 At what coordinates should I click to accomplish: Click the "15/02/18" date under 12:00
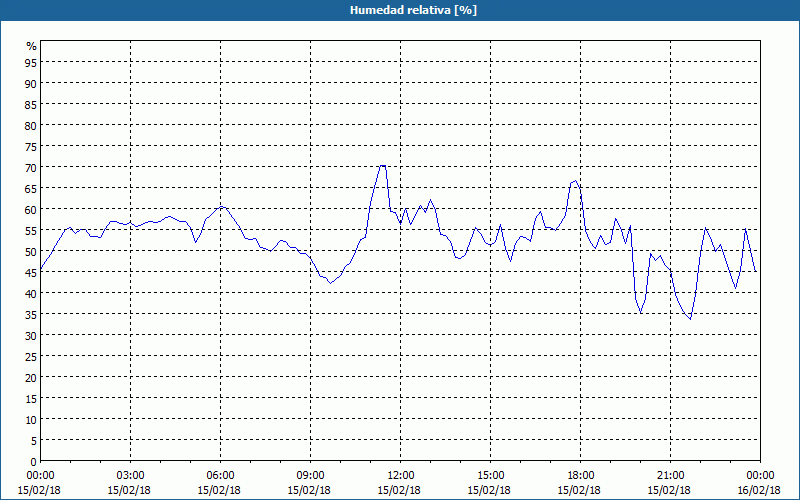click(399, 490)
